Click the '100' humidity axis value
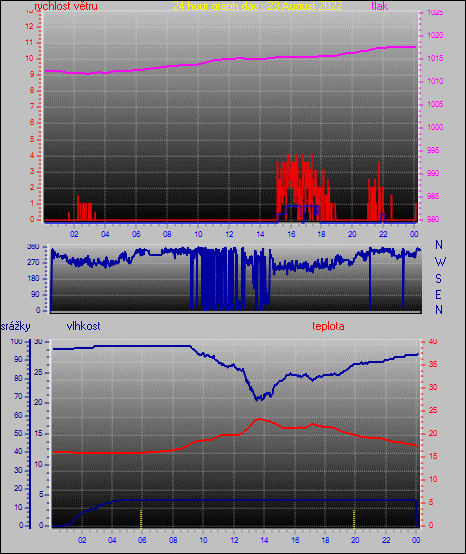The height and width of the screenshot is (554, 466). tap(16, 342)
